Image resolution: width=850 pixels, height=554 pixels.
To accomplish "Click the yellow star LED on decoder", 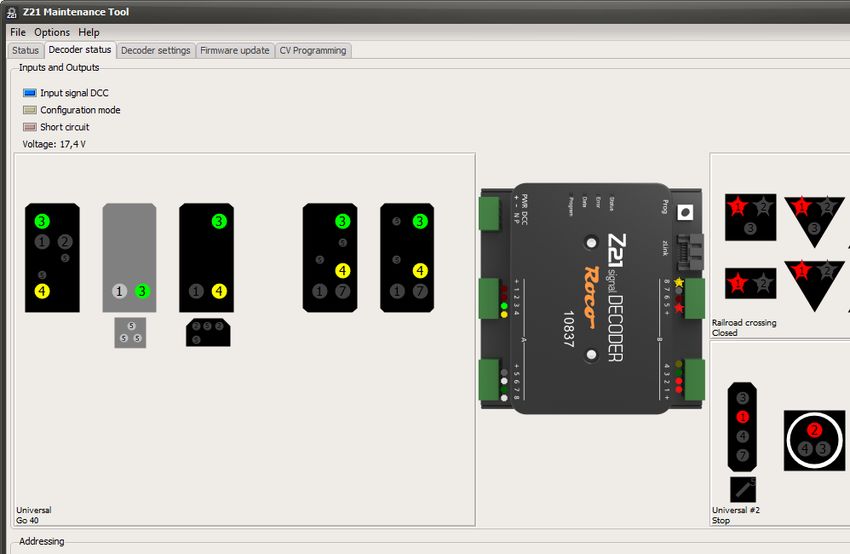I will (x=679, y=282).
